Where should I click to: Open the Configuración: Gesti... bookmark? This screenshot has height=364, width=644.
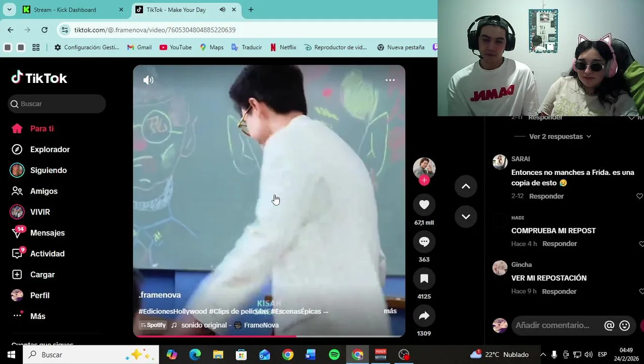(87, 48)
